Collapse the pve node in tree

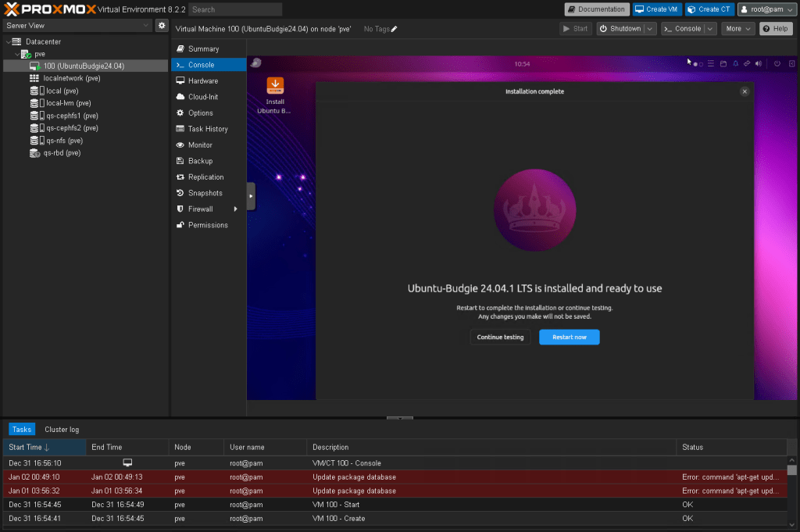pyautogui.click(x=17, y=54)
